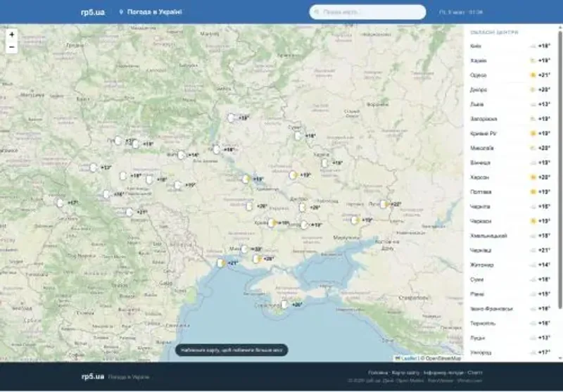Viewport: 563px width, 392px height.
Task: Open Луцьк in the sidebar list
Action: coord(510,338)
